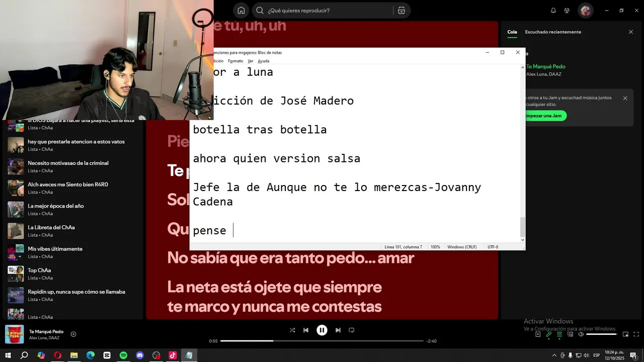This screenshot has height=362, width=644.
Task: Click the Notepad vertical scrollbar thumb
Action: [x=523, y=227]
